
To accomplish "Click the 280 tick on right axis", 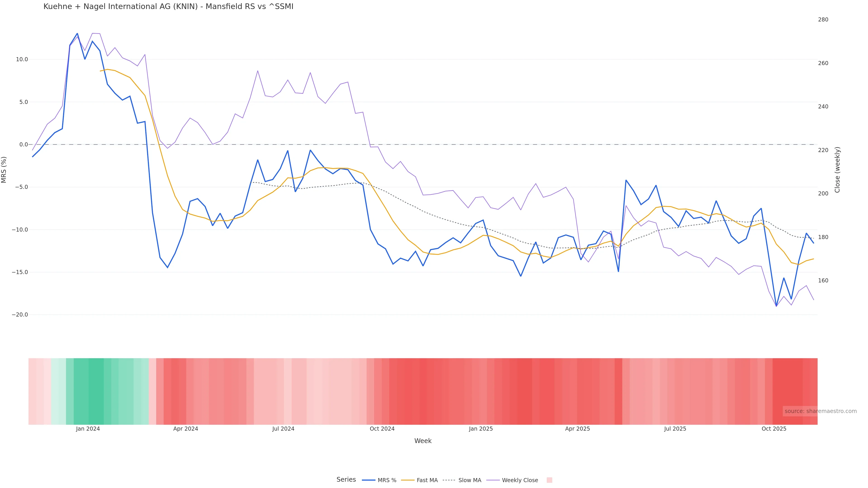I will pos(823,19).
